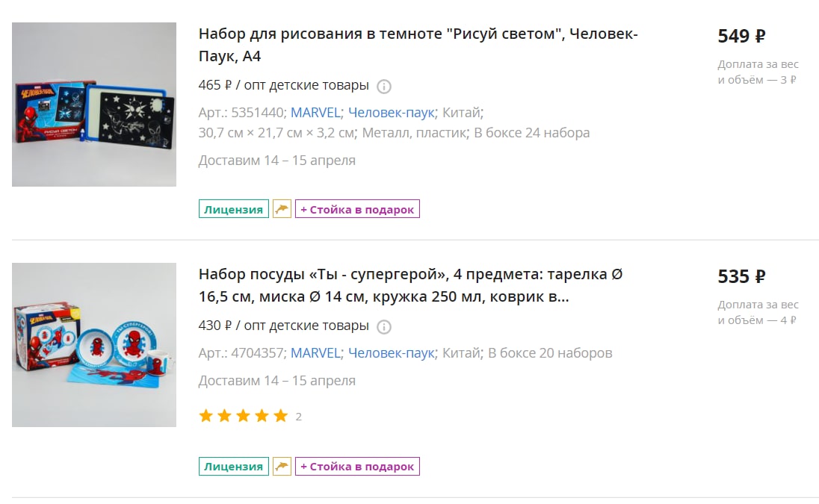Click Лицензия badge on drawing set

[233, 209]
